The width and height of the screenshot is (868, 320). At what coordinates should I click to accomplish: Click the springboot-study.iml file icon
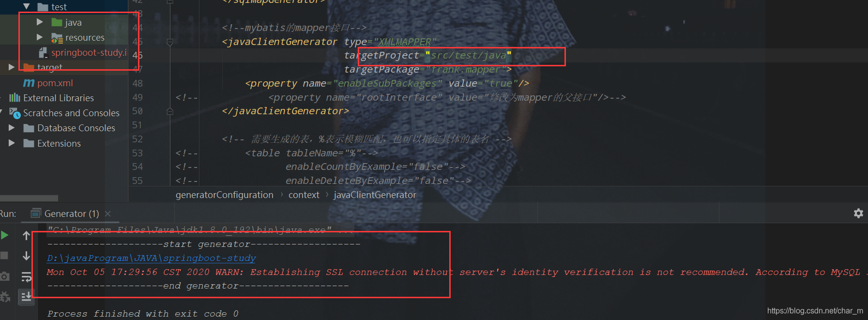coord(43,52)
